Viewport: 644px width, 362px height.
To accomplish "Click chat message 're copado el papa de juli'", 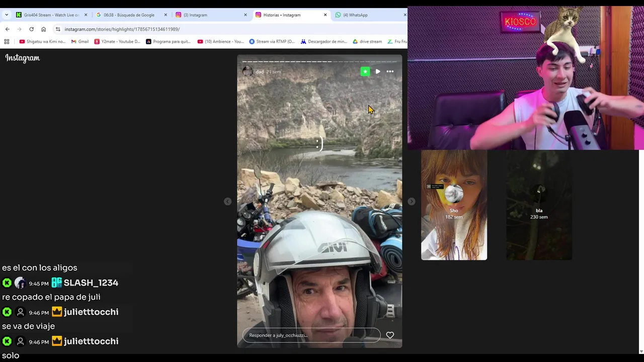I will tap(51, 297).
